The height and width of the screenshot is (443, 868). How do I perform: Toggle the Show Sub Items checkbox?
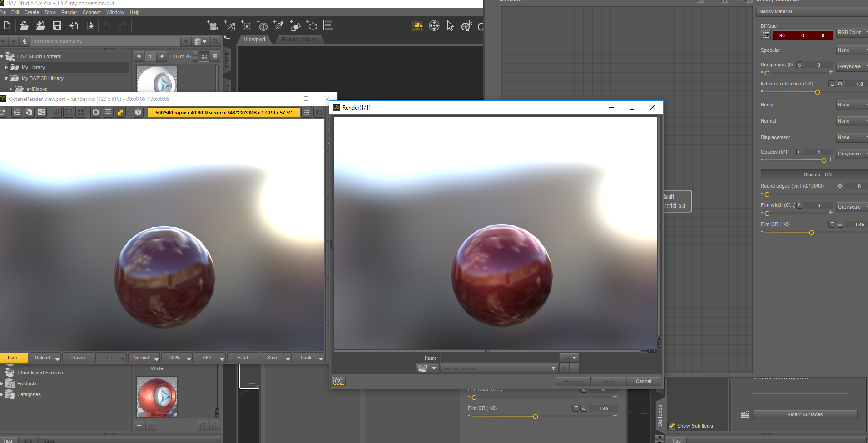(672, 426)
